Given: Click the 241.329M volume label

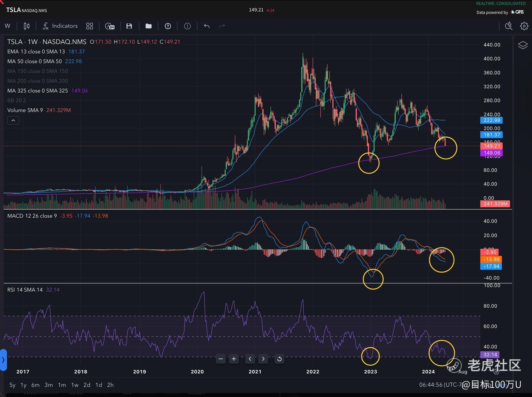Looking at the screenshot, I should (495, 204).
